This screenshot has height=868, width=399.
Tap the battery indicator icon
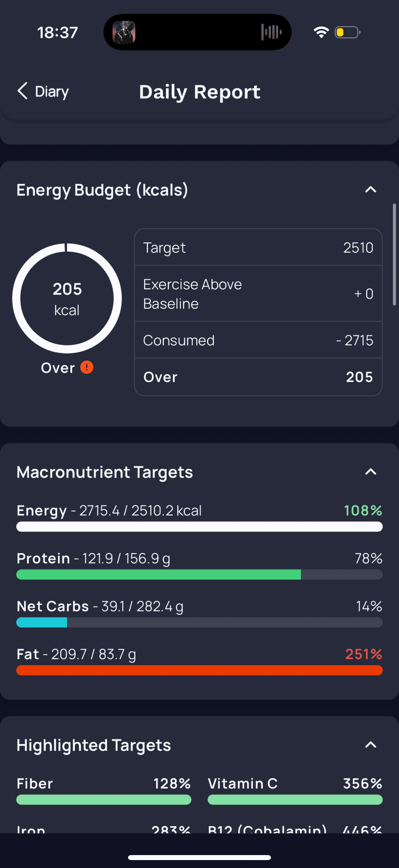click(x=347, y=32)
